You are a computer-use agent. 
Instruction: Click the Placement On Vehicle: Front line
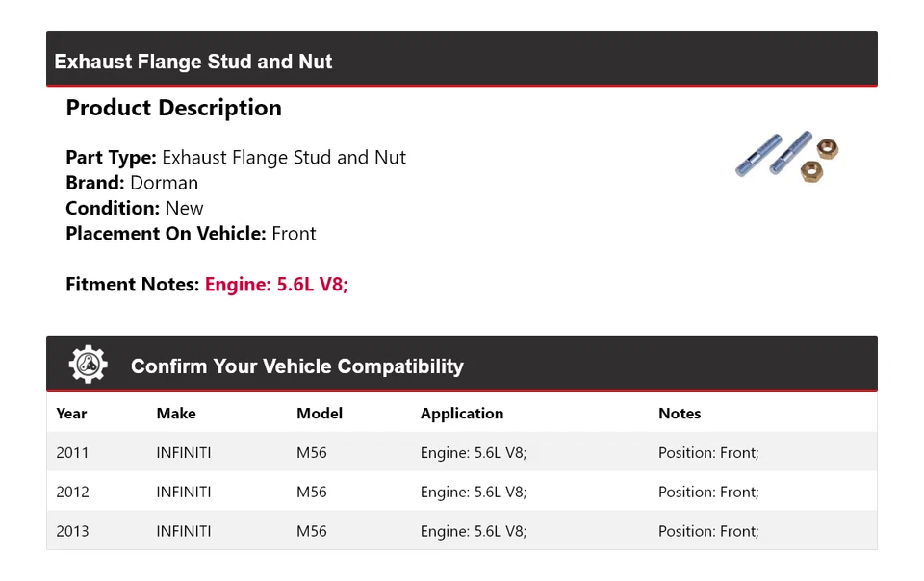tap(191, 234)
